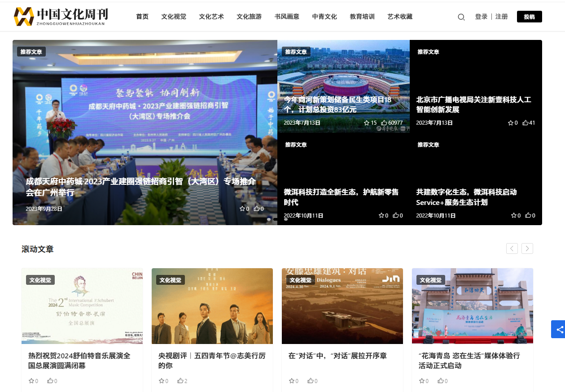This screenshot has height=392, width=565.
Task: Click date 2023年9月28日 on main slide
Action: coord(44,209)
